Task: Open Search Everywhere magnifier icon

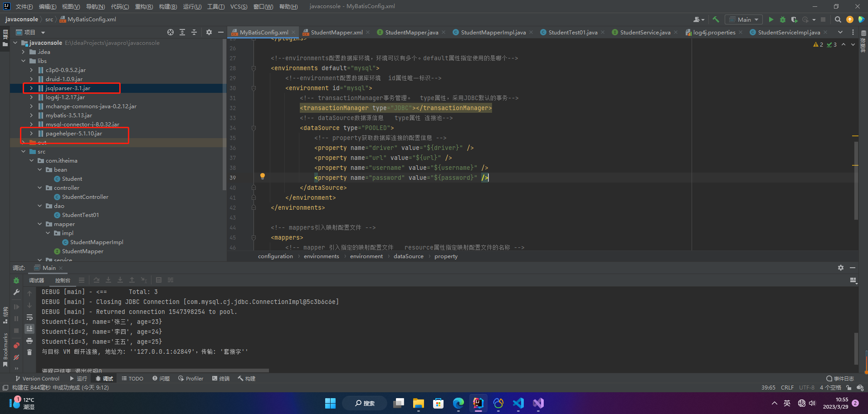Action: (838, 19)
